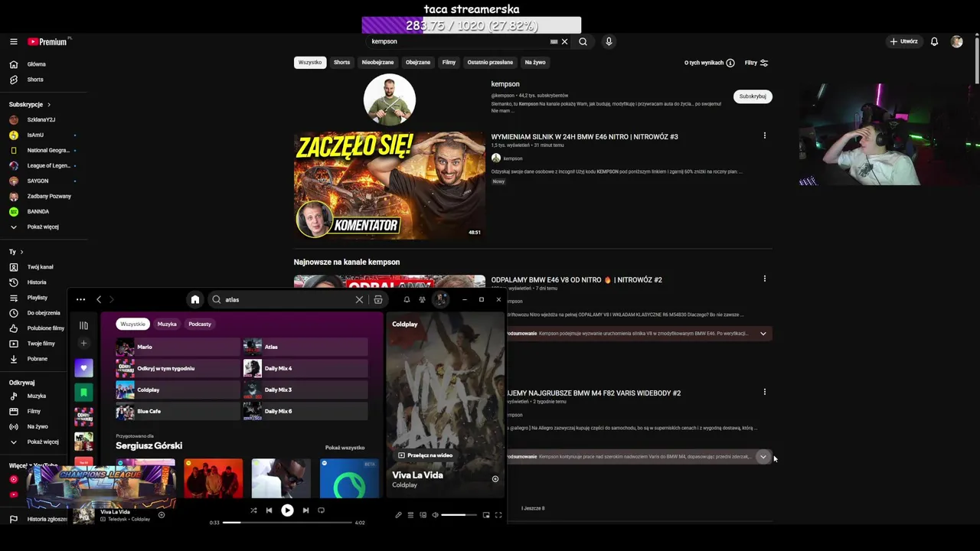Toggle repeat in Spotify player
980x551 pixels.
[x=321, y=510]
